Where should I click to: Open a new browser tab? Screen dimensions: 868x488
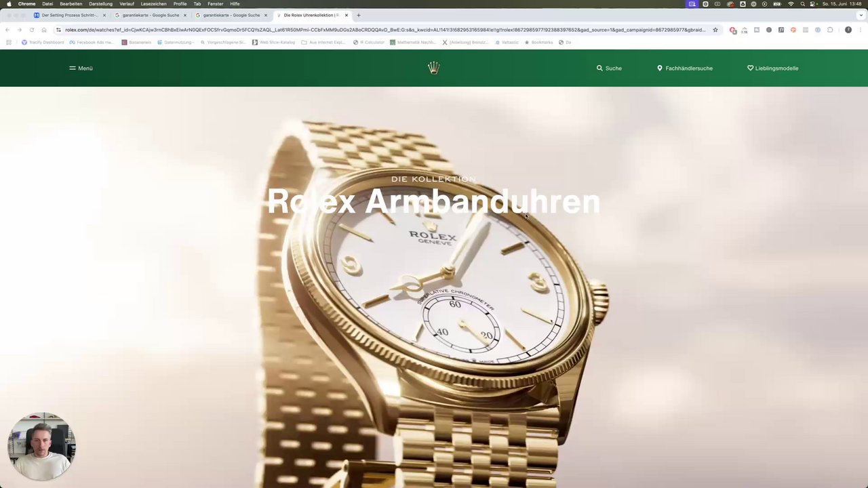[359, 15]
